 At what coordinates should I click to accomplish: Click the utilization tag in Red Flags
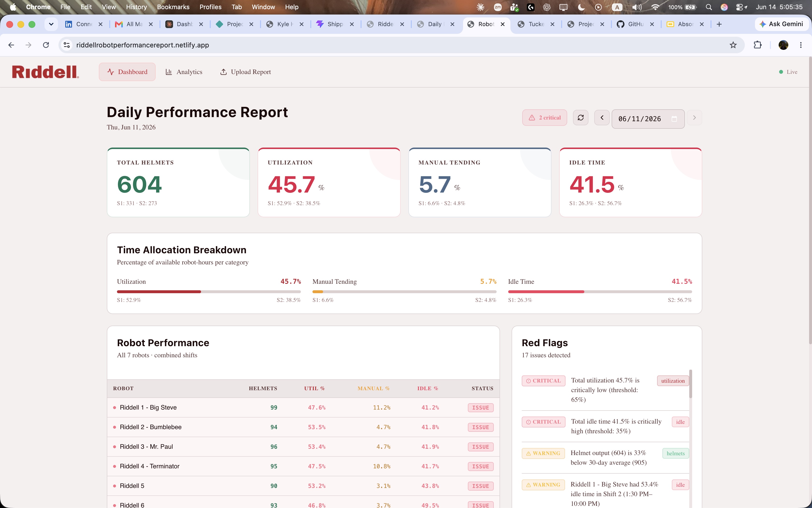[x=673, y=381]
